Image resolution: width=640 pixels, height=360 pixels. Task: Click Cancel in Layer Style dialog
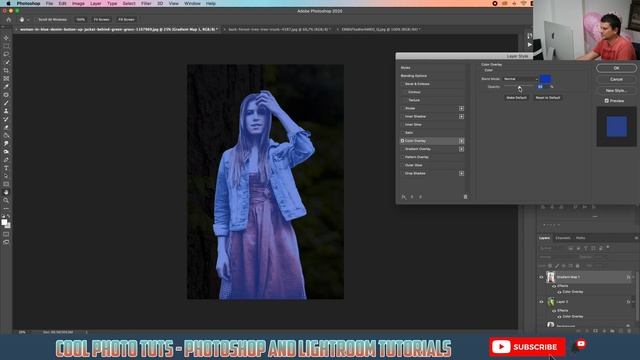point(616,79)
